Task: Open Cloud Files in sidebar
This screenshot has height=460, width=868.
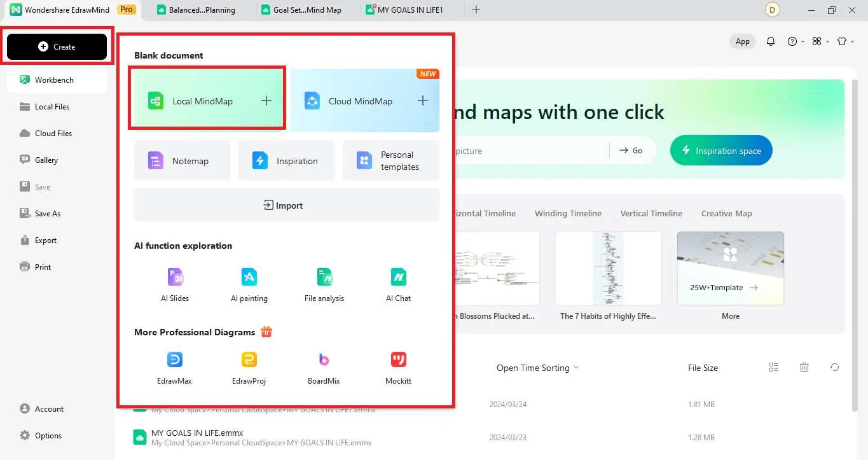Action: coord(57,134)
